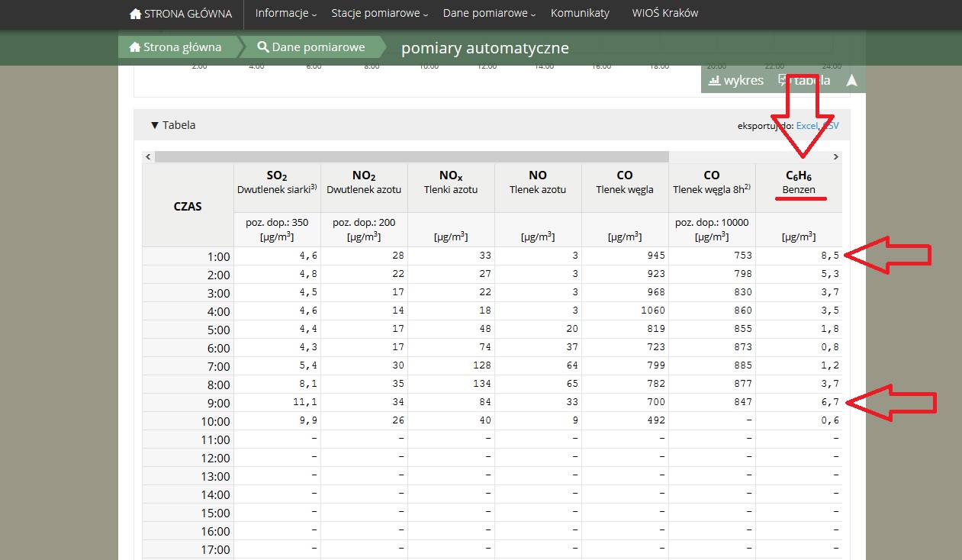Switch to the wykres view
Viewport: 962px width, 560px height.
click(736, 80)
